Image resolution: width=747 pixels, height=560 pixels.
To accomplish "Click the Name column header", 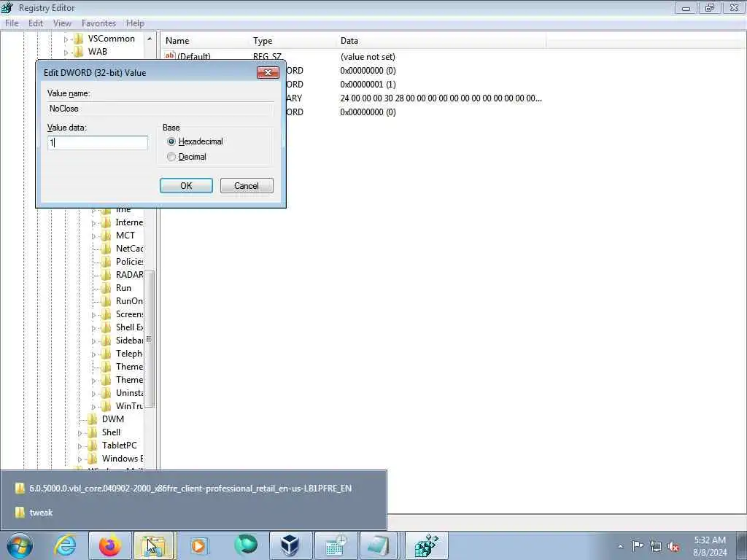I will click(205, 41).
